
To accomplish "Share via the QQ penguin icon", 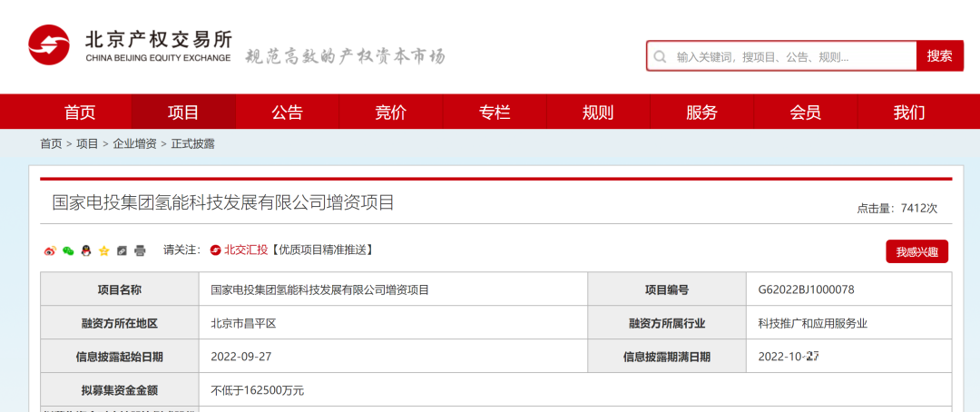I will click(x=86, y=250).
